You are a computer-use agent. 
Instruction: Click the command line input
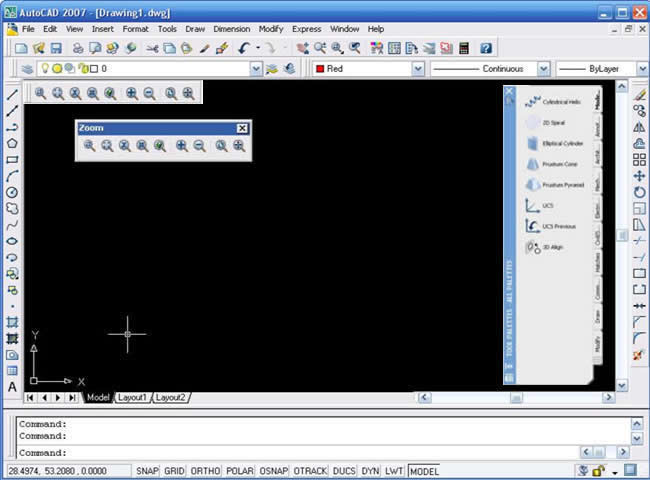(x=298, y=453)
